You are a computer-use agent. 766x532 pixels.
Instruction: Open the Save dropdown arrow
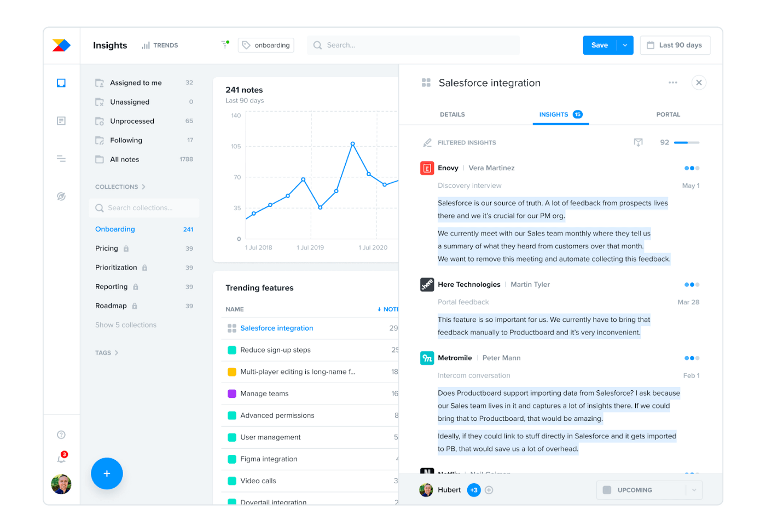[x=625, y=45]
